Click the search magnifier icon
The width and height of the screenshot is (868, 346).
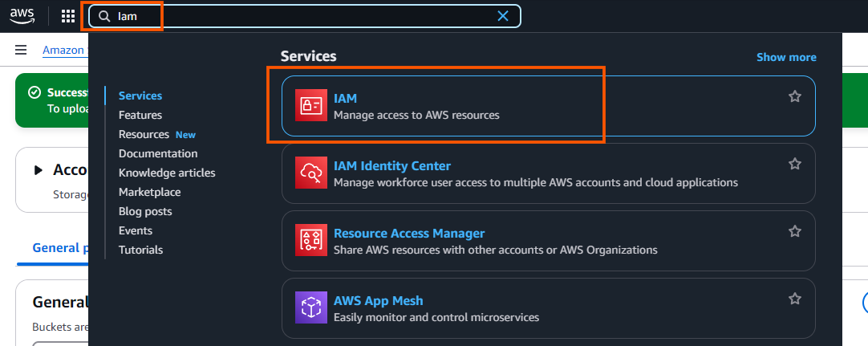104,16
